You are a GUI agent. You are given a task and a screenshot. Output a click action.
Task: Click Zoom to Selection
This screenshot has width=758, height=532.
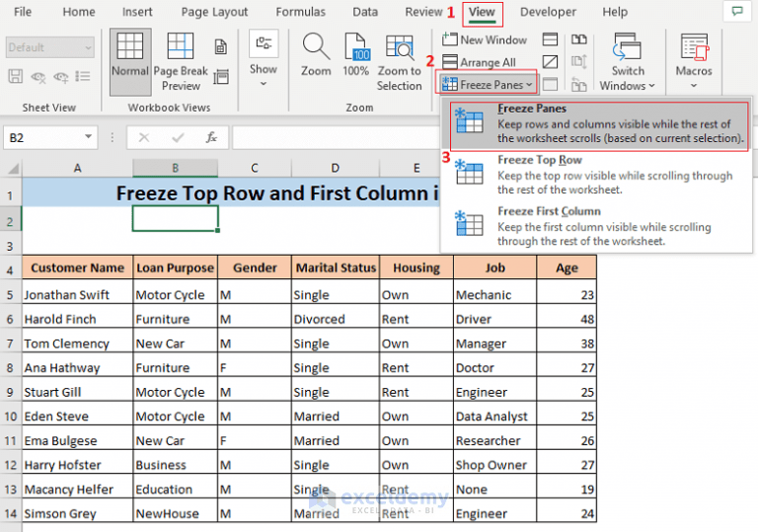400,61
